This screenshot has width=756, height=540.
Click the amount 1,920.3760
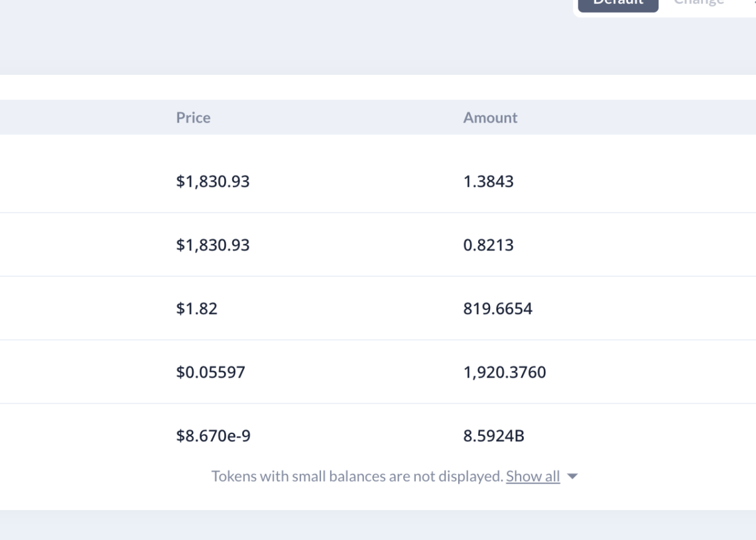point(504,372)
